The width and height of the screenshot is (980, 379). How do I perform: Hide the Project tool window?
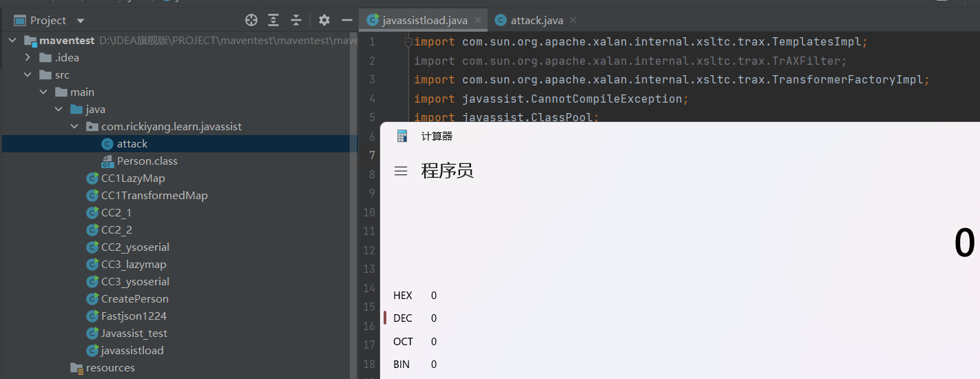[x=347, y=20]
